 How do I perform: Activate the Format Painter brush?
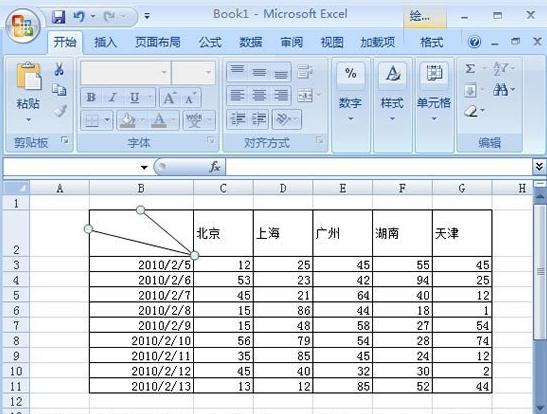60,111
